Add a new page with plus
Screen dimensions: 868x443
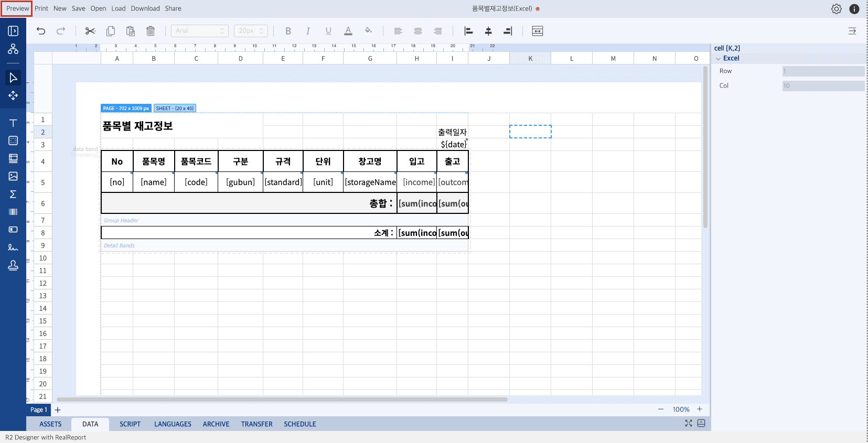[58, 410]
